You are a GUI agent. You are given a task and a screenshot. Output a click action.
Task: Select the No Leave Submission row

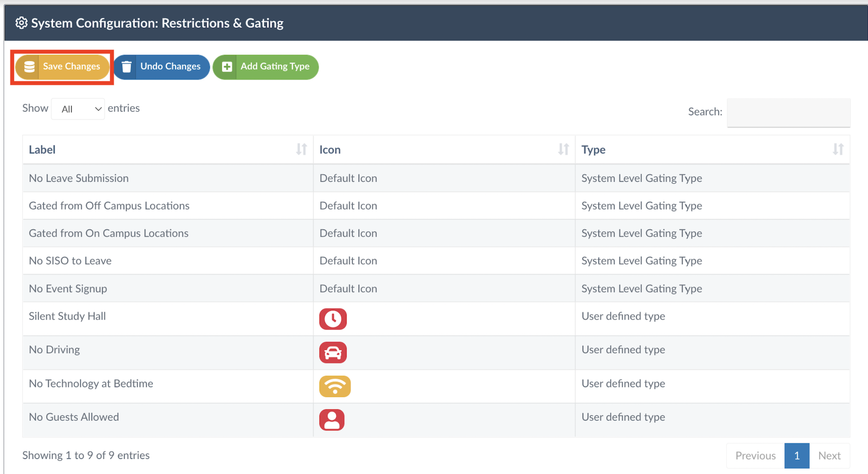pyautogui.click(x=79, y=178)
